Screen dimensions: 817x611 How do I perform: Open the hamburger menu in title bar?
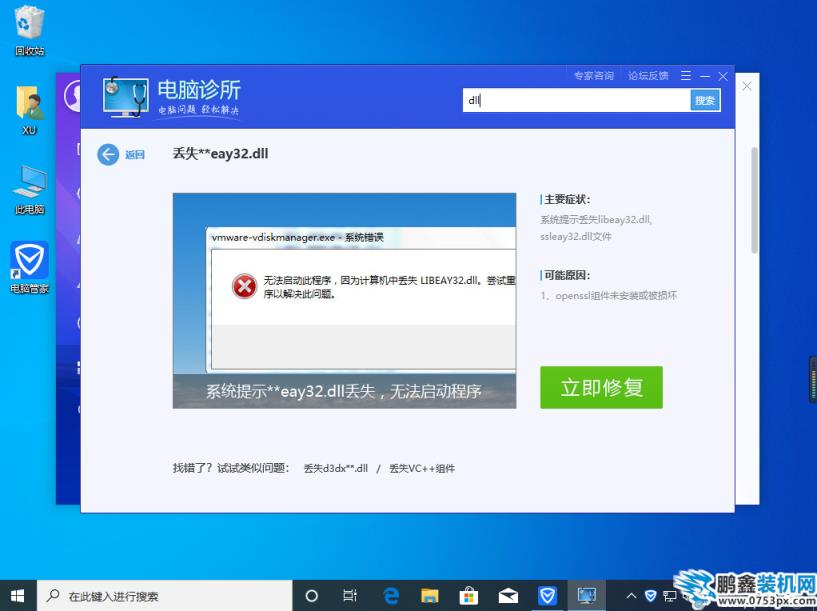click(x=686, y=76)
